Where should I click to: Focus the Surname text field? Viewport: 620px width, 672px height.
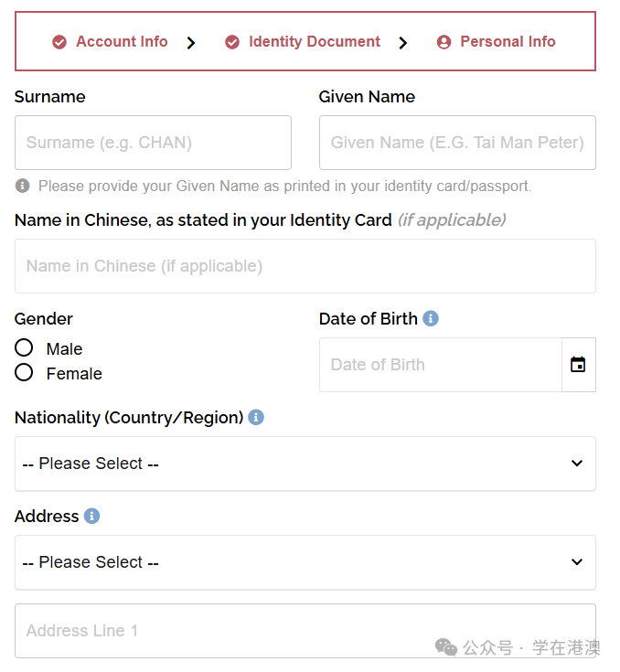click(x=153, y=143)
